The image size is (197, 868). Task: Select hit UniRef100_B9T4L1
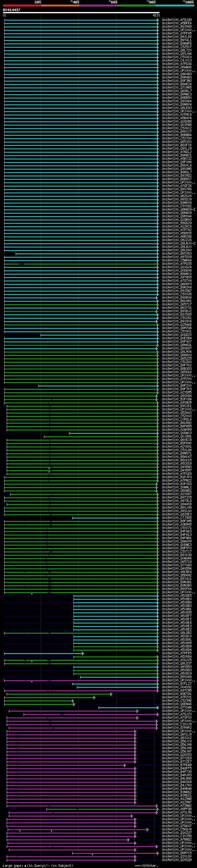point(177,40)
